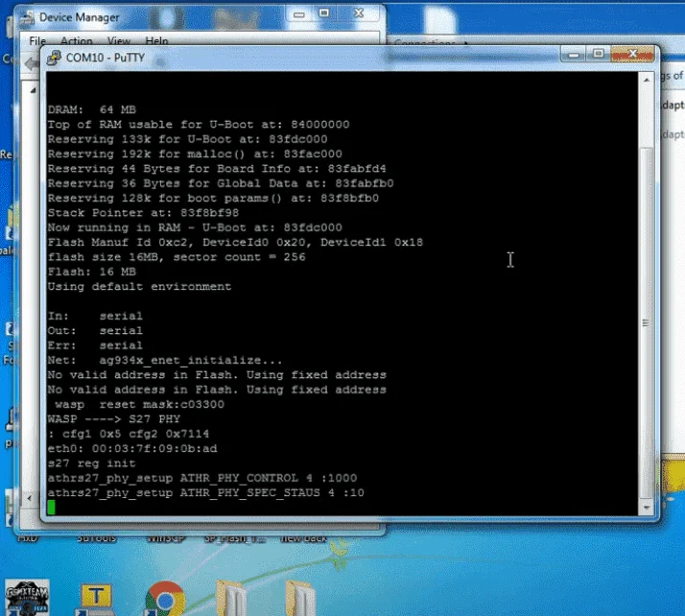Viewport: 685px width, 616px height.
Task: Click the 'COM10 - PuTTY' title text
Action: 106,58
